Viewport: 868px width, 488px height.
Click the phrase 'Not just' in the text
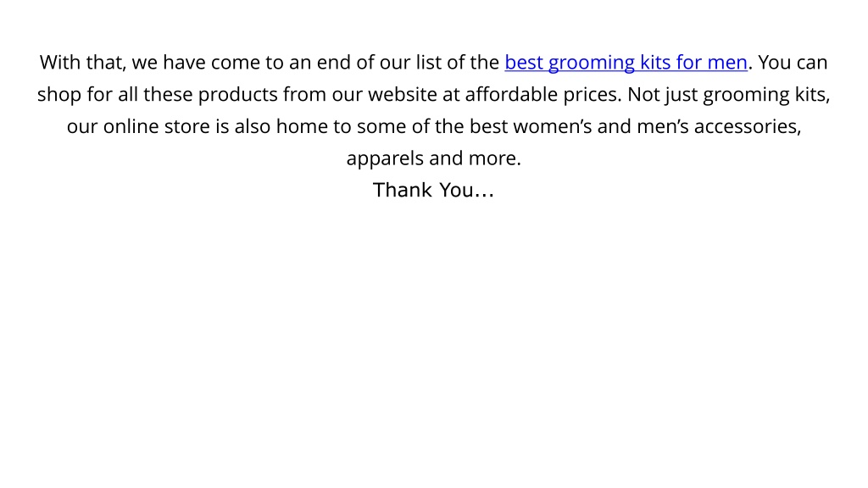pos(663,96)
